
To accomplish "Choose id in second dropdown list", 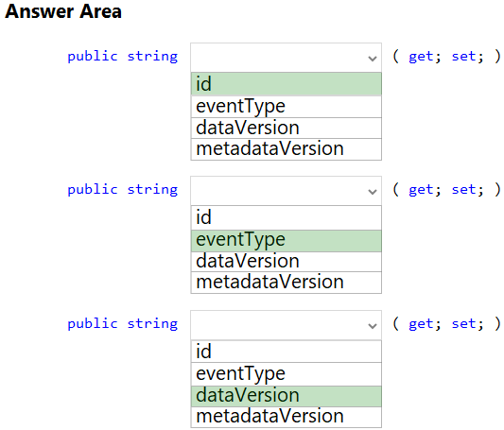I will [287, 217].
